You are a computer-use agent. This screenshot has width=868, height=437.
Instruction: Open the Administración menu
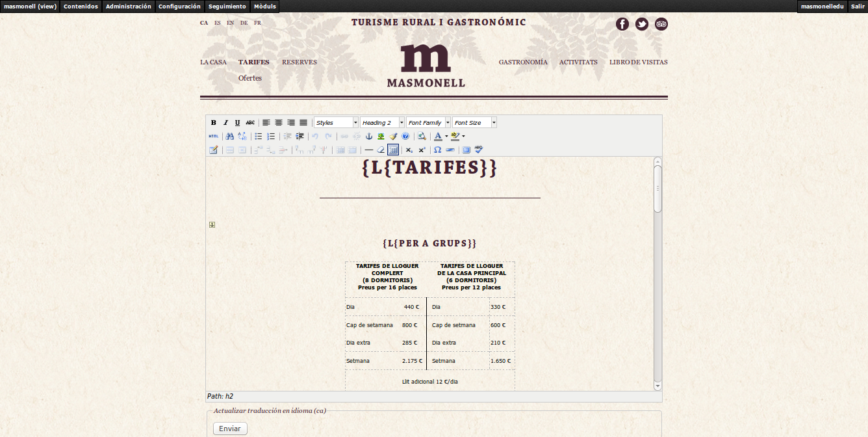tap(128, 7)
